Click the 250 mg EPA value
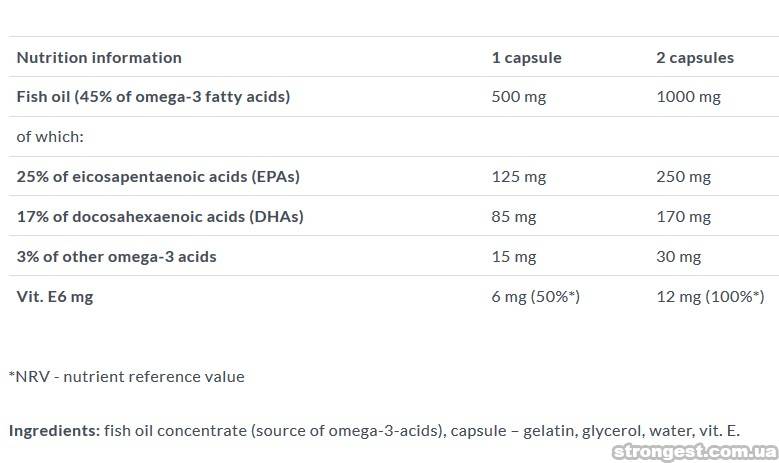 tap(683, 177)
